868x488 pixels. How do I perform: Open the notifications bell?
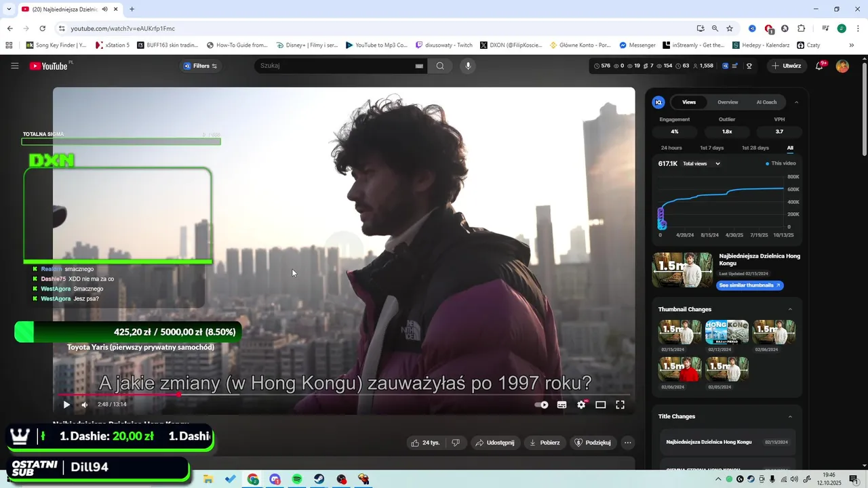[819, 66]
